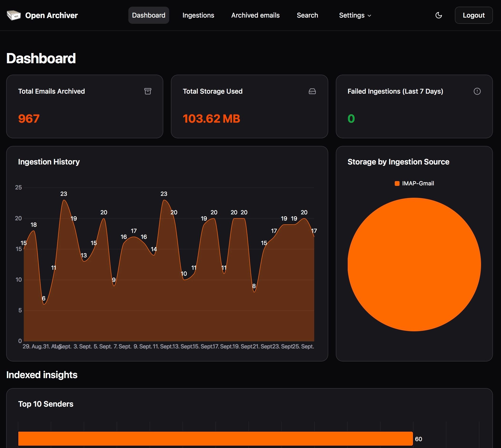Screen dimensions: 501x448
Task: Open the Search page
Action: [307, 15]
